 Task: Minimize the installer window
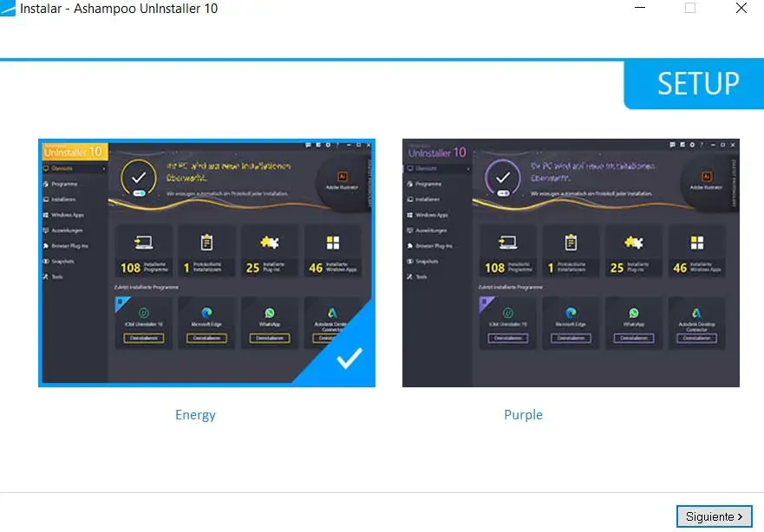pos(640,8)
